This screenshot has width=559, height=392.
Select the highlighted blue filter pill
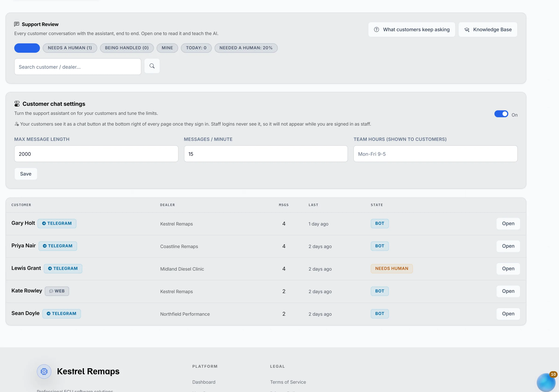click(x=27, y=48)
